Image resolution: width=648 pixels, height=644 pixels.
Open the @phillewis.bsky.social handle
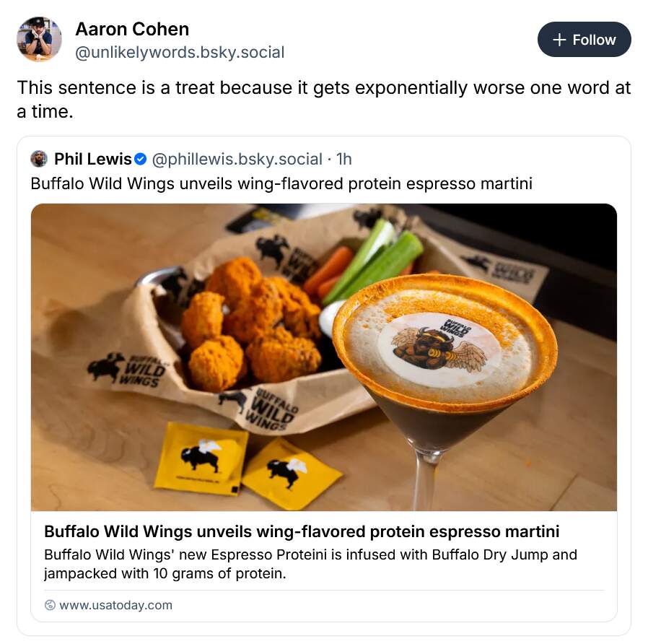236,159
